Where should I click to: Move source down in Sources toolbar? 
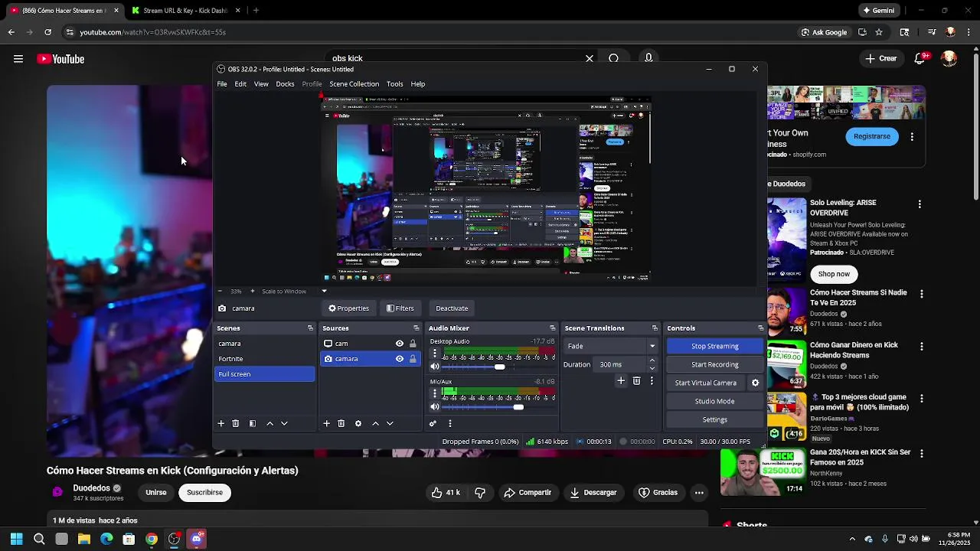point(390,423)
